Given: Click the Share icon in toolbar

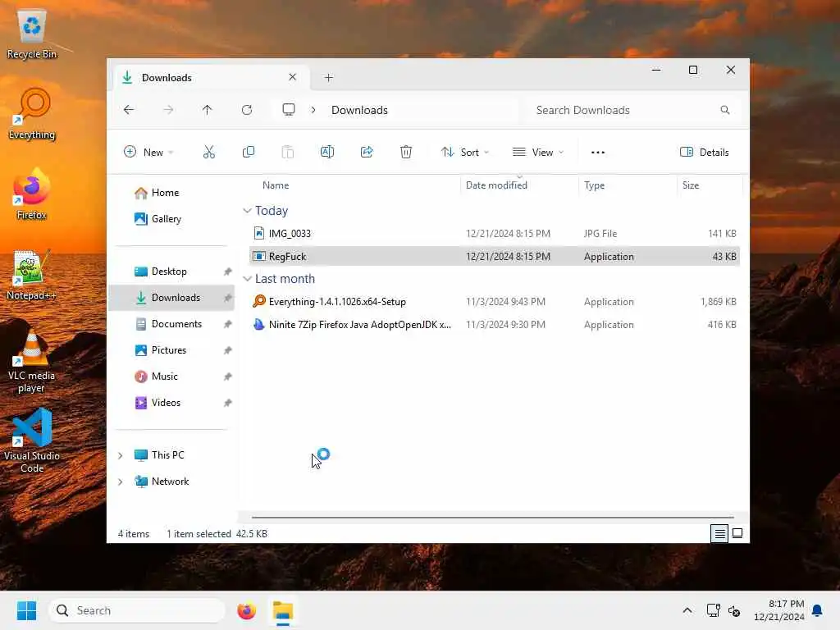Looking at the screenshot, I should [367, 152].
